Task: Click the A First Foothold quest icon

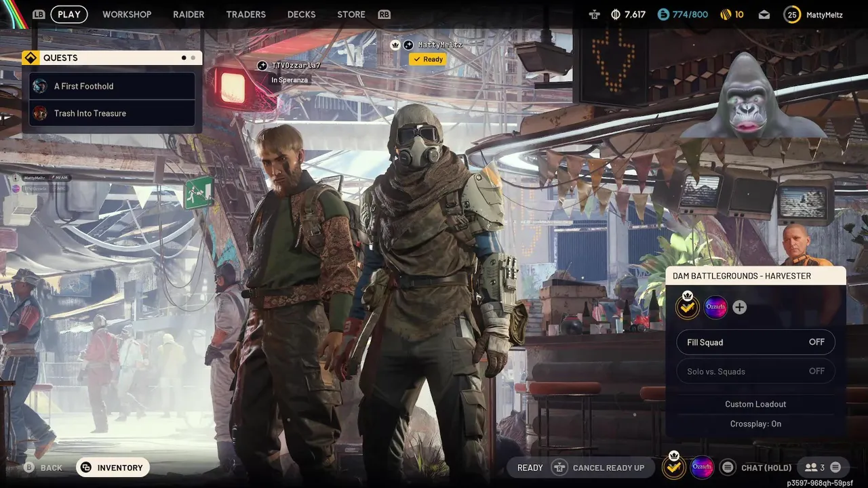Action: pos(41,86)
